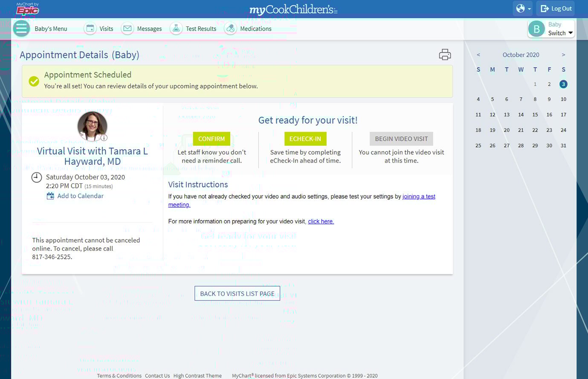Open the Medications pill icon
Image resolution: width=588 pixels, height=379 pixels.
230,29
